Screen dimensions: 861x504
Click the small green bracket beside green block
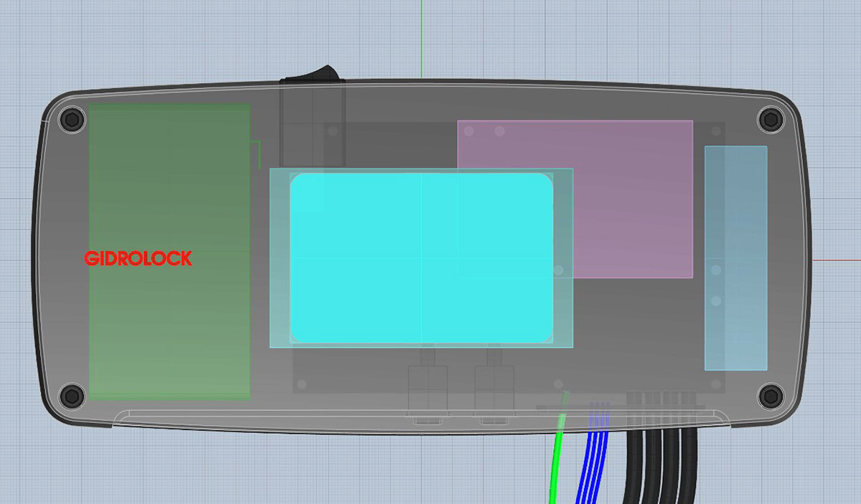point(257,154)
